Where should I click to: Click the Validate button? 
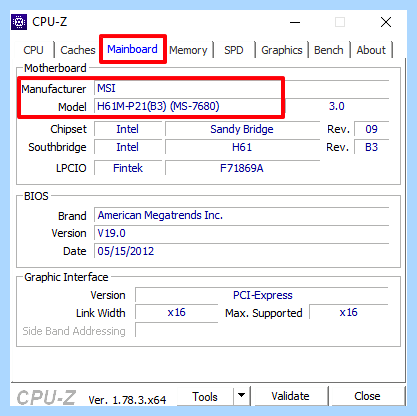(x=290, y=396)
